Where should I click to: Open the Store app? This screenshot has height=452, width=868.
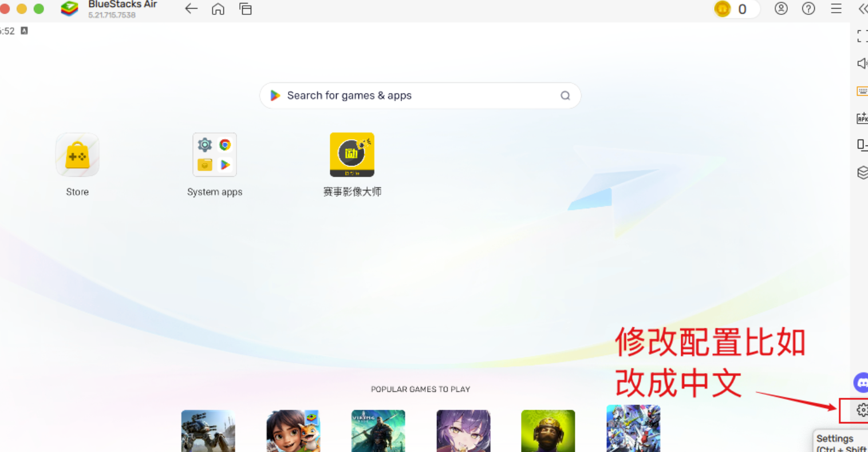coord(77,155)
